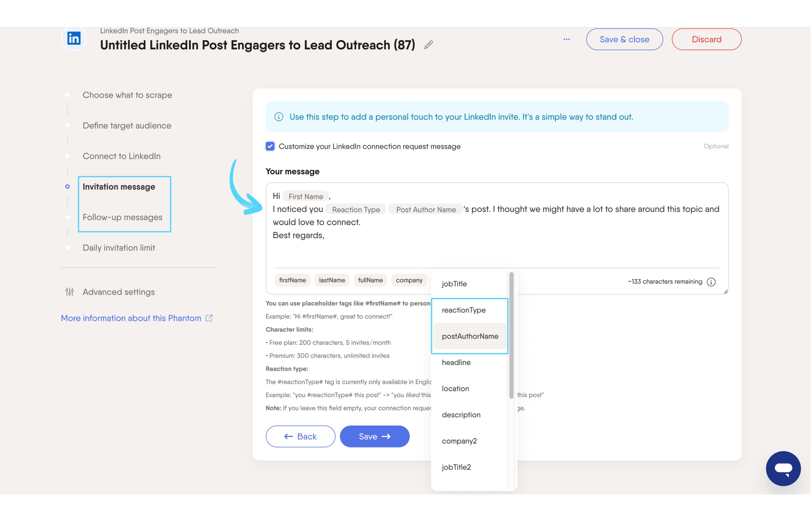Pick location from placeholder list
This screenshot has height=528, width=812.
[x=470, y=389]
